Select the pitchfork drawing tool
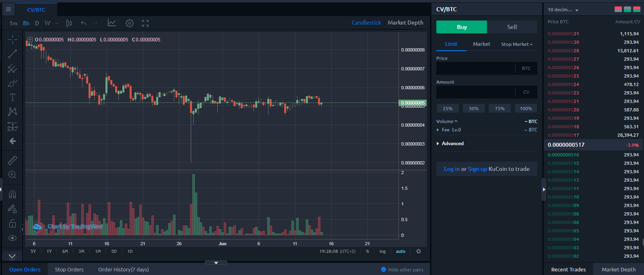The image size is (644, 275). [12, 69]
